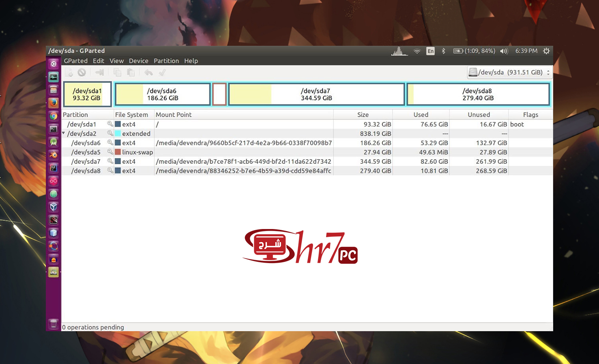The image size is (599, 364).
Task: Open the GParted menu
Action: (76, 61)
